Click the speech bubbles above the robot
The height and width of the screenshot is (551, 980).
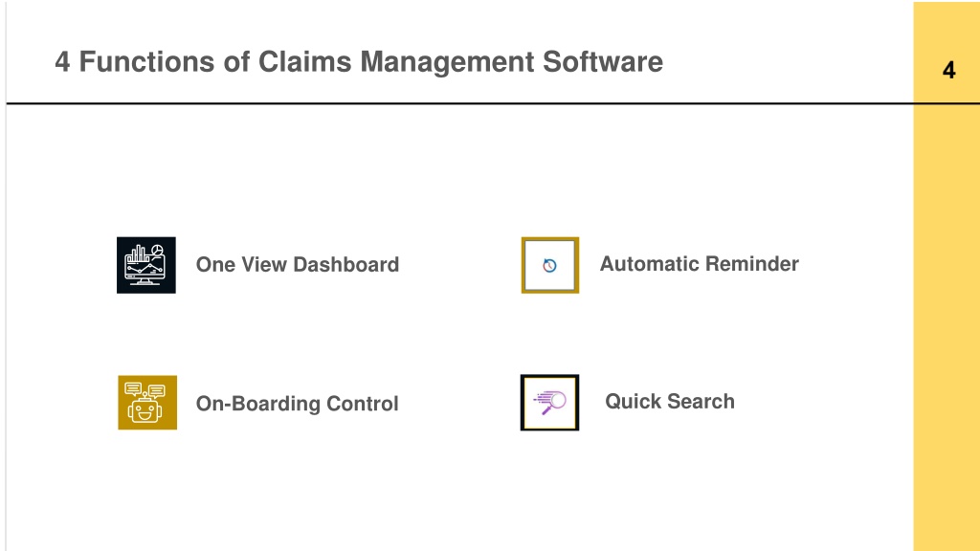(145, 390)
